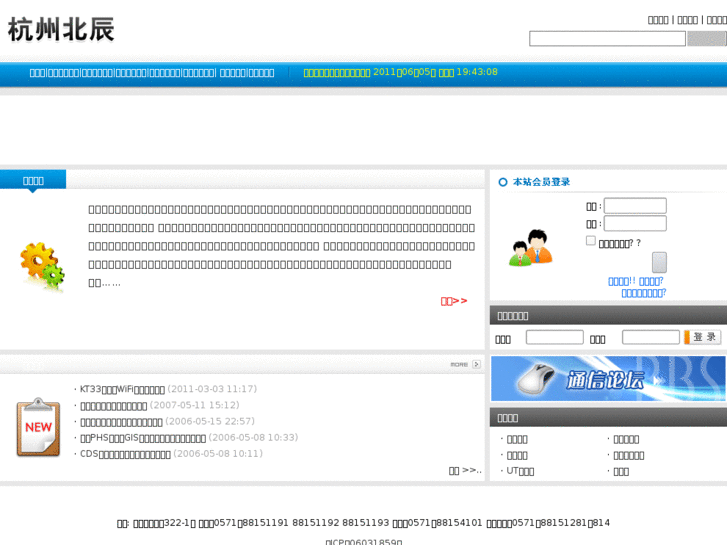Open the CDS news item dated 2006-05-08 10:11
The height and width of the screenshot is (545, 727).
click(x=125, y=454)
